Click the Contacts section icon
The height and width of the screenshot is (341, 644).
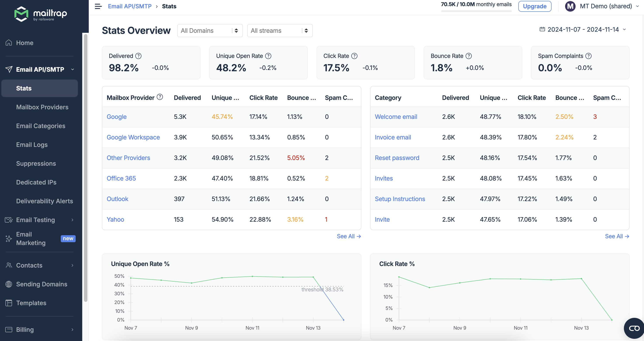click(9, 264)
